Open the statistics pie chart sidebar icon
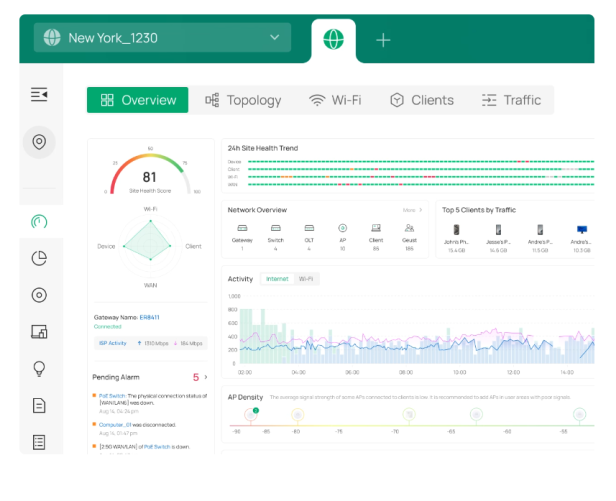 (x=39, y=258)
